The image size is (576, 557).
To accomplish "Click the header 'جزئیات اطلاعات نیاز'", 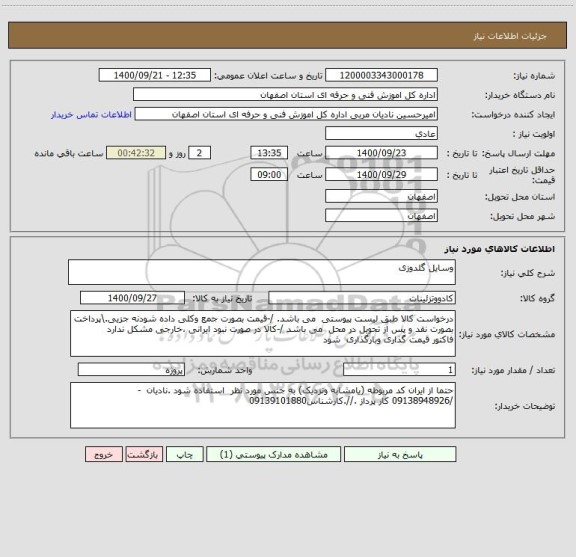I will 510,36.
